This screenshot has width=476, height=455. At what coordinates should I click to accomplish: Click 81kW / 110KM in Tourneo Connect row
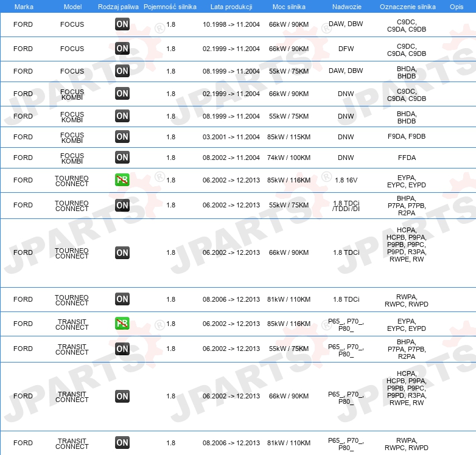point(289,299)
